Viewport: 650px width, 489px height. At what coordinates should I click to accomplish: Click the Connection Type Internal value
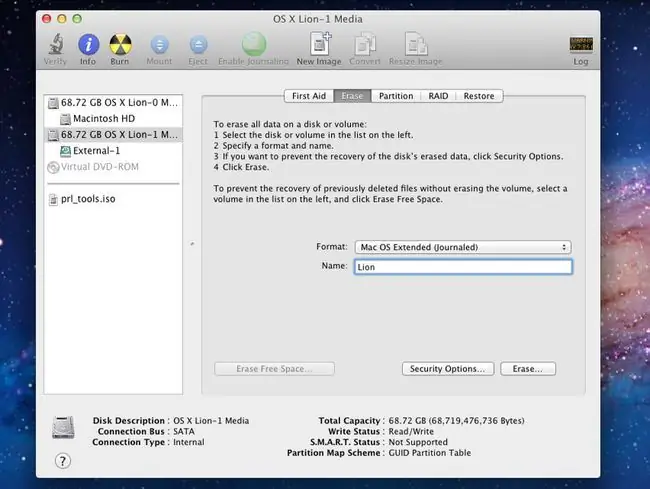(x=189, y=442)
